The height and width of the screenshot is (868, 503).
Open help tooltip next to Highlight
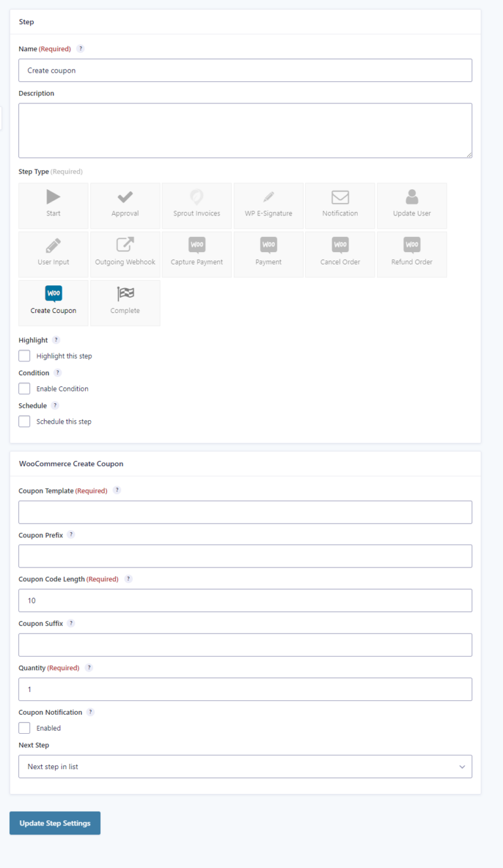tap(56, 340)
